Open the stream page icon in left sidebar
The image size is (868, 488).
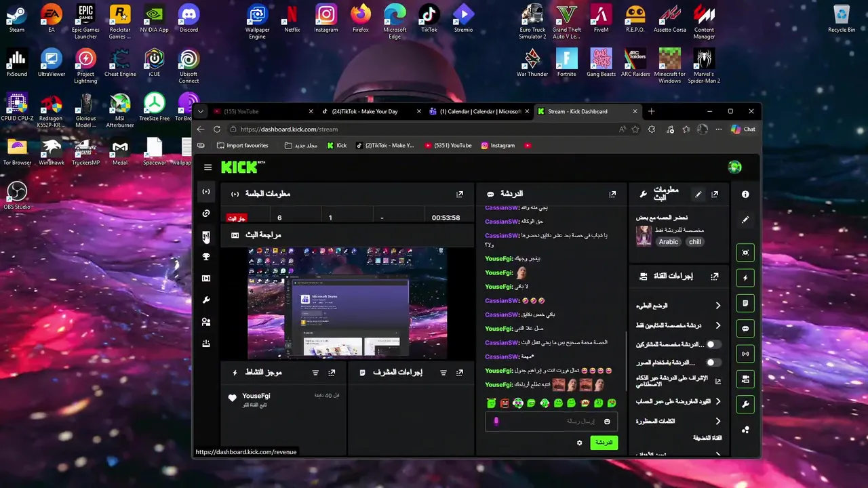(x=206, y=192)
